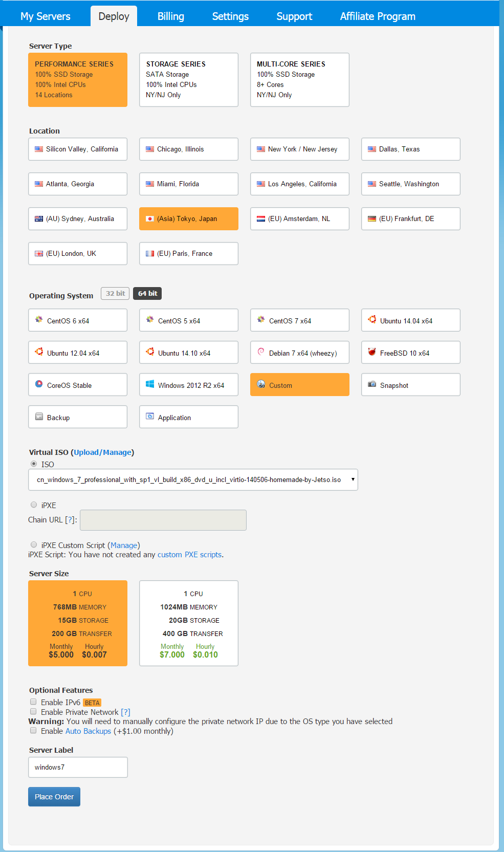Enable the IPv6 checkbox
The height and width of the screenshot is (852, 504).
pyautogui.click(x=33, y=702)
